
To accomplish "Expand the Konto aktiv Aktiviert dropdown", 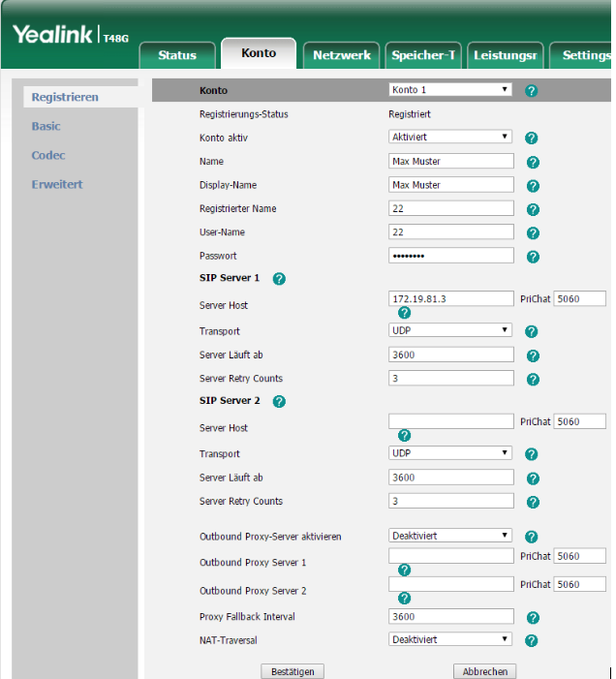I will 449,137.
